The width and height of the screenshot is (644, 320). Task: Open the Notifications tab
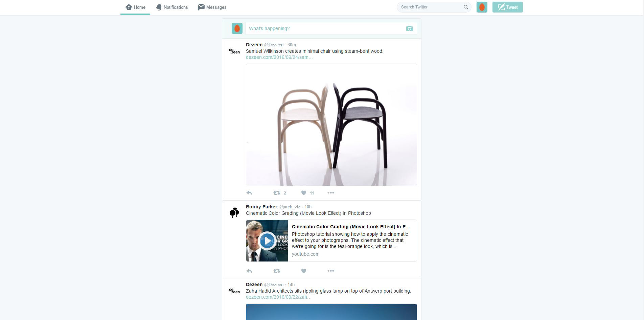point(172,7)
